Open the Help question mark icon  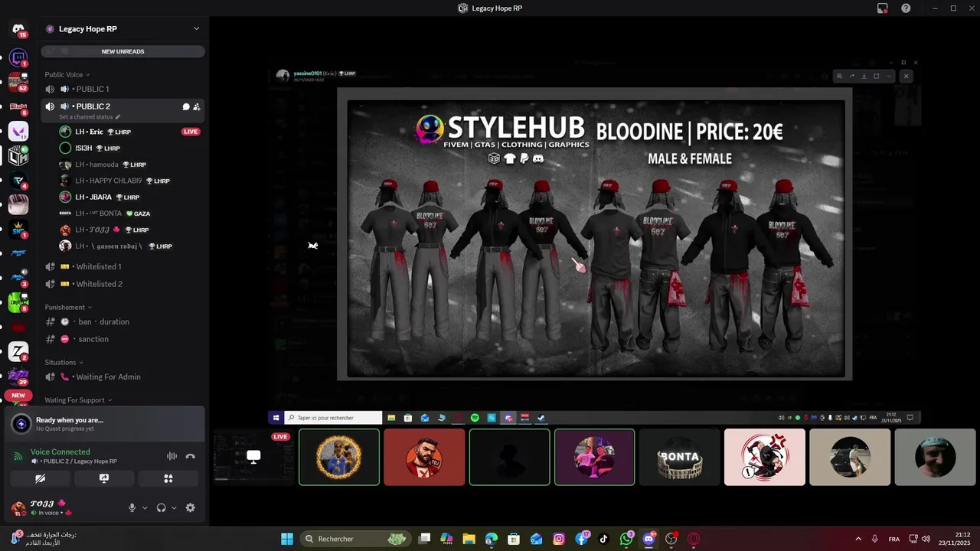(906, 8)
